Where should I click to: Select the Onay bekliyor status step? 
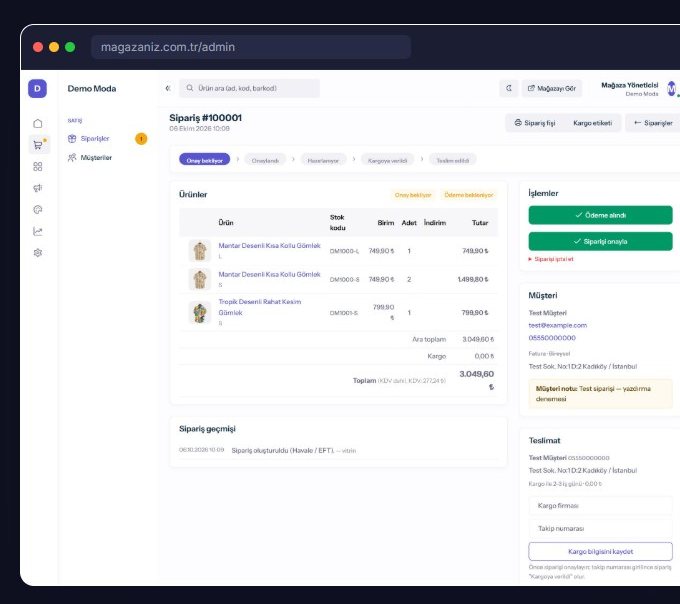pyautogui.click(x=205, y=160)
